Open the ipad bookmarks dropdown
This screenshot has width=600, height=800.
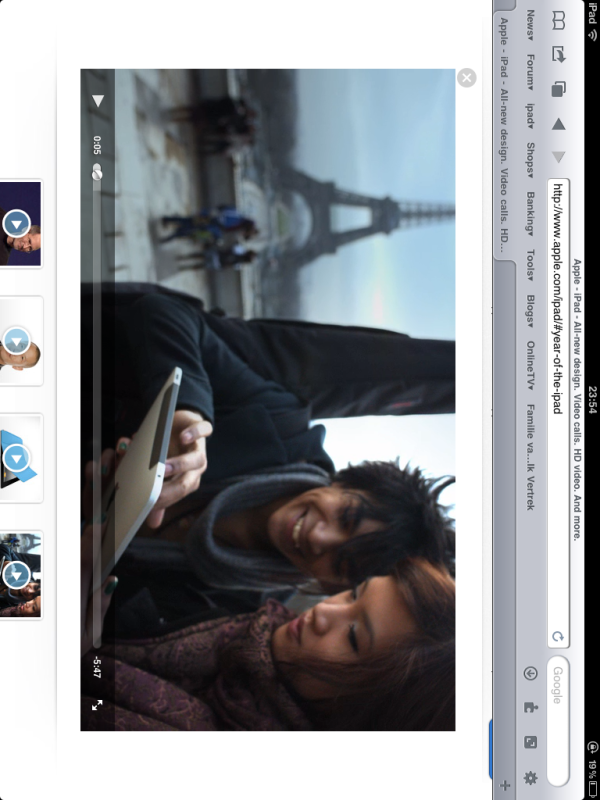coord(531,116)
